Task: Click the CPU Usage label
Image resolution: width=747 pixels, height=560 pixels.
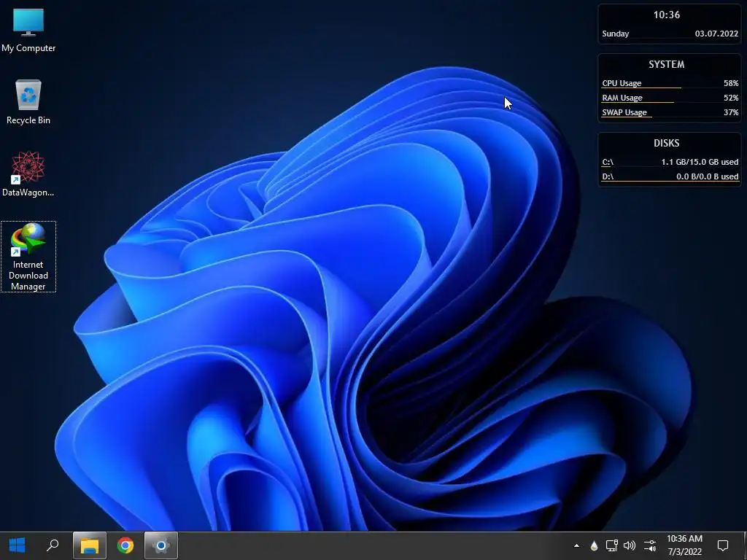Action: click(x=622, y=83)
